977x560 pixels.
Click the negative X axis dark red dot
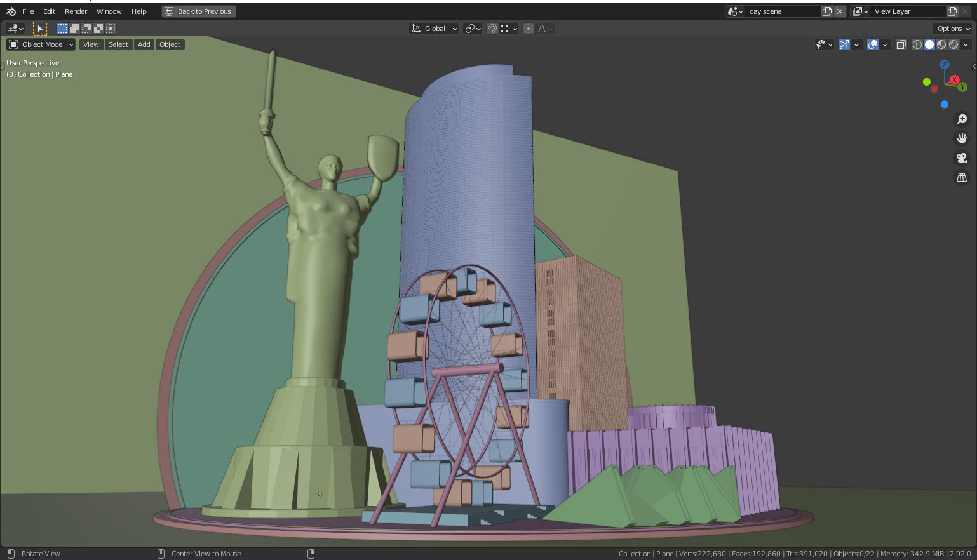pos(934,89)
